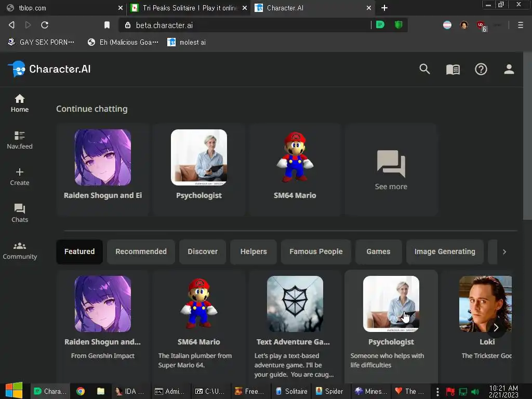Click the Character.AI logo
The image size is (532, 399).
[x=49, y=69]
